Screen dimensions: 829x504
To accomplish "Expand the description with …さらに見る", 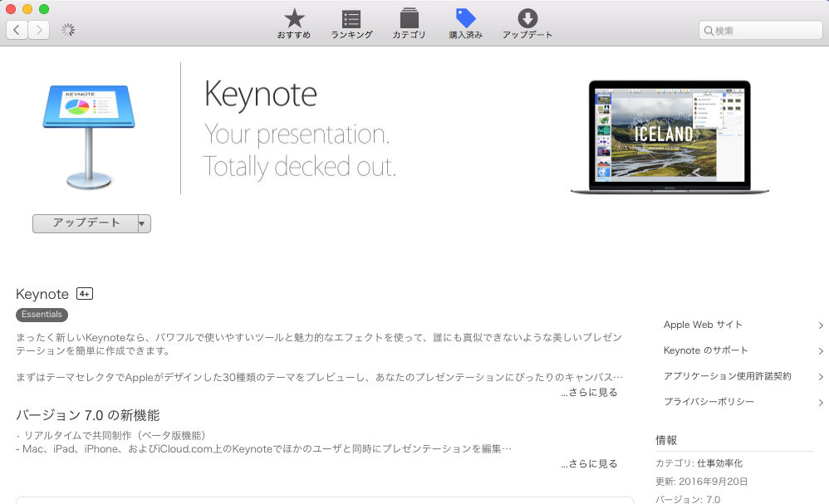I will point(589,392).
